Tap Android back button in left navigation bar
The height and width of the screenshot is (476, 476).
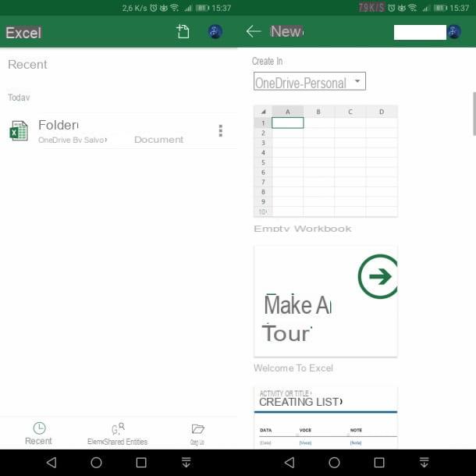[52, 462]
